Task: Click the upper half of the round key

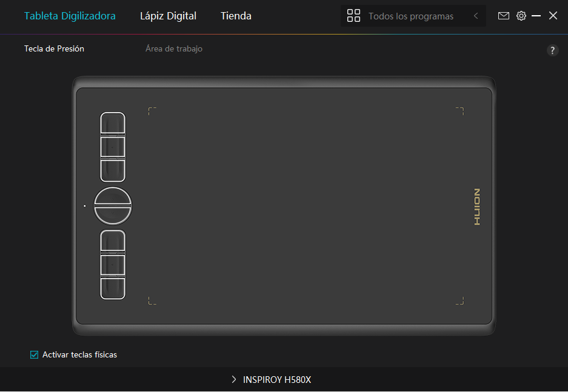Action: point(113,196)
